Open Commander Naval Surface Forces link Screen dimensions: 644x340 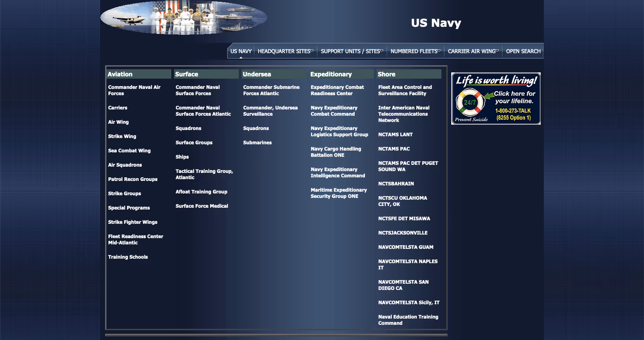(198, 90)
